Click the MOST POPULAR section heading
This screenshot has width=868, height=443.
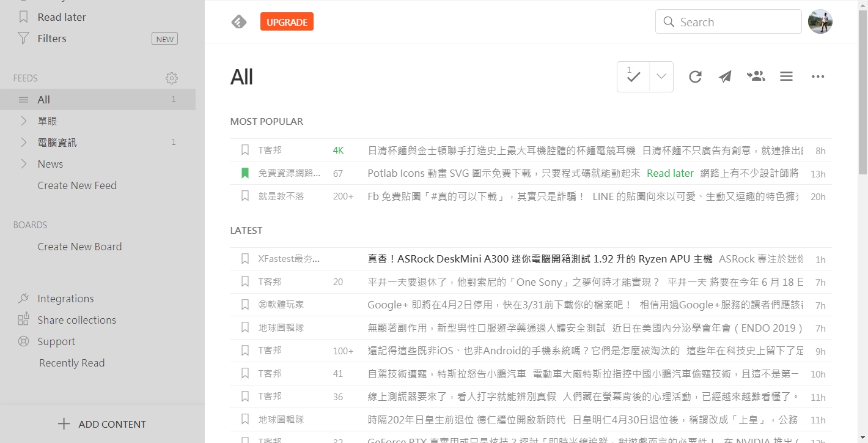(x=267, y=121)
